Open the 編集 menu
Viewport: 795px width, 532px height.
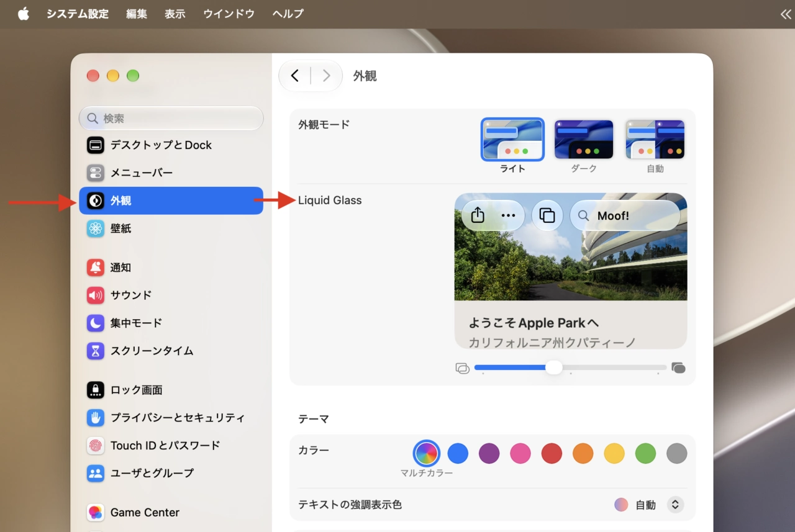click(x=137, y=14)
